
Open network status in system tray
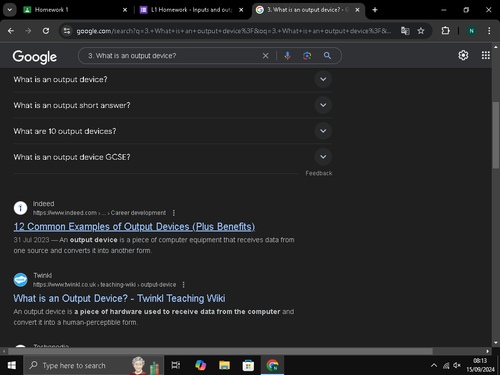click(446, 366)
